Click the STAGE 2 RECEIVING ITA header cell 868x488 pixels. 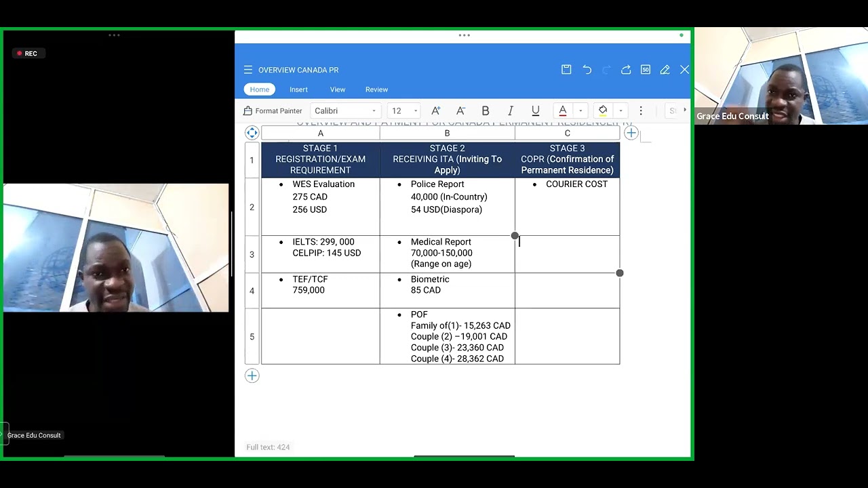[448, 159]
